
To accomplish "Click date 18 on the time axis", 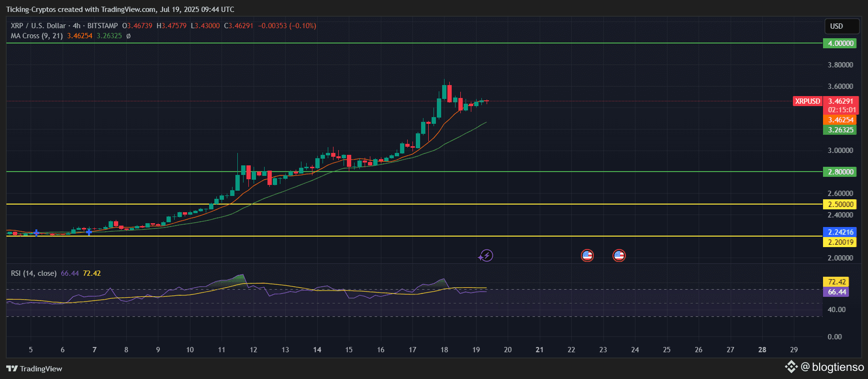I will 445,350.
